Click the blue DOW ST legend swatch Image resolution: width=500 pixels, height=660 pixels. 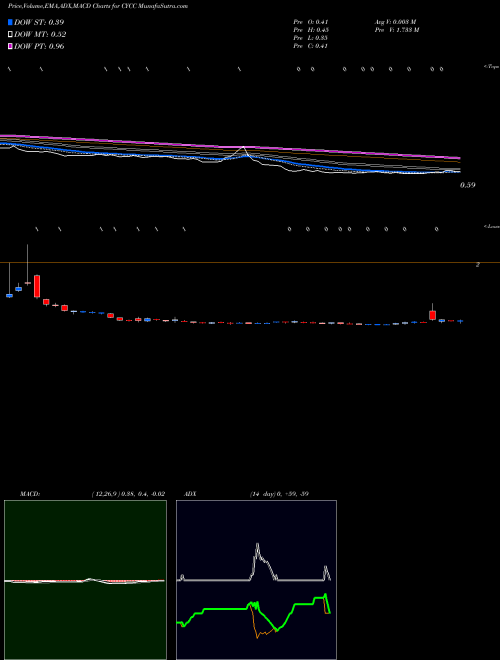coord(10,22)
